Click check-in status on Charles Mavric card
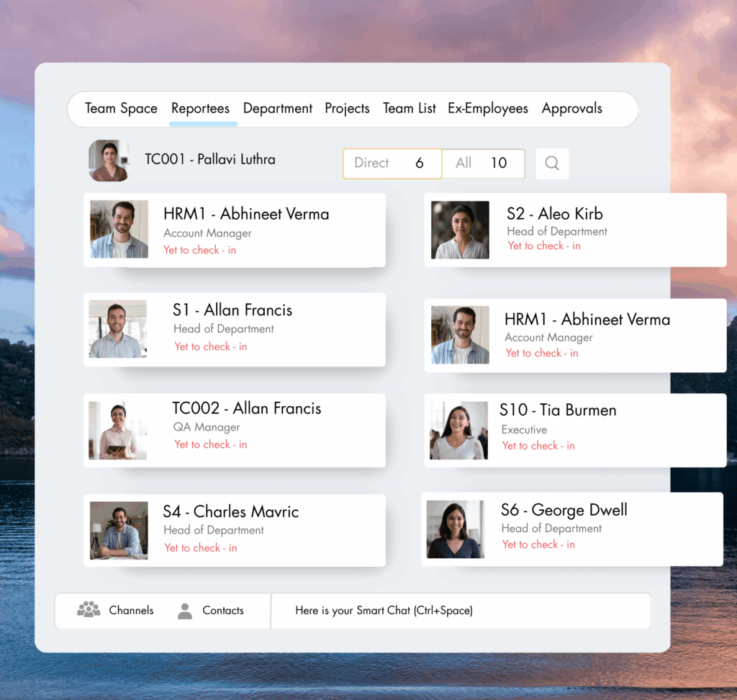737x700 pixels. coord(201,547)
